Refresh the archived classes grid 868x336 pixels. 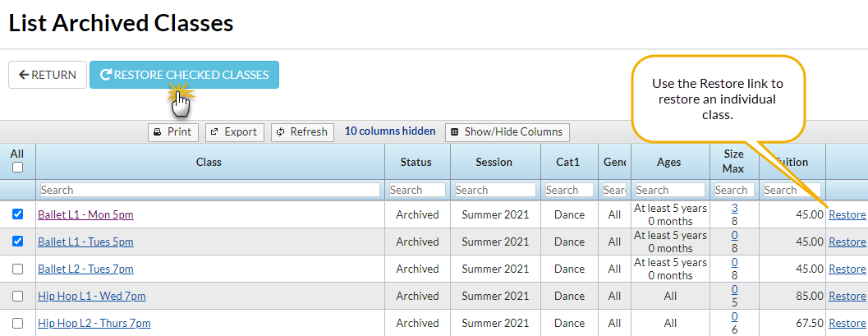tap(301, 131)
